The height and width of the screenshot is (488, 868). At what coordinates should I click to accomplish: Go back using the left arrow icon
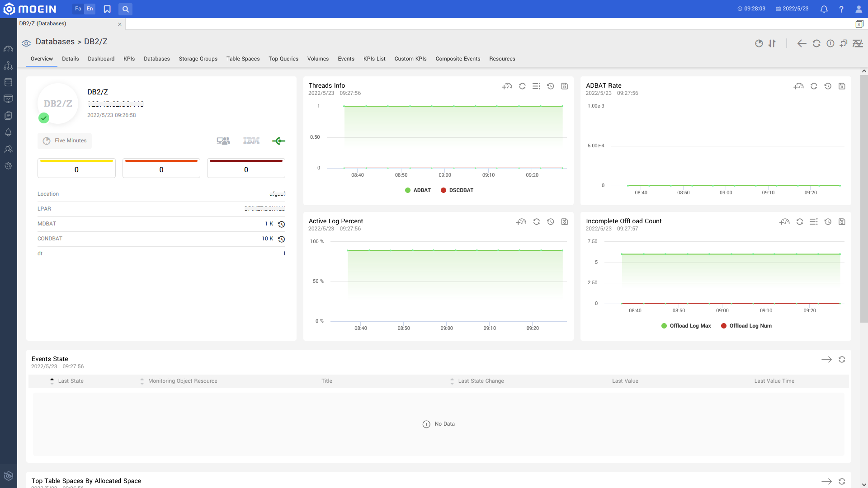[x=802, y=43]
